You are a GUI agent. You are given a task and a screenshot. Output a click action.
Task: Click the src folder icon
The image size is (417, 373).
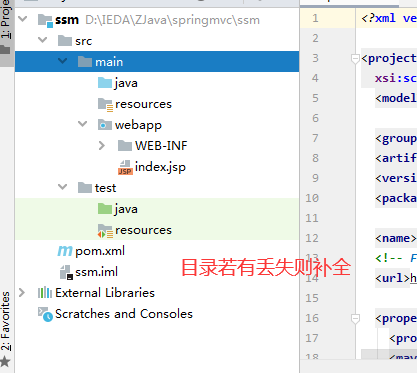[x=65, y=41]
